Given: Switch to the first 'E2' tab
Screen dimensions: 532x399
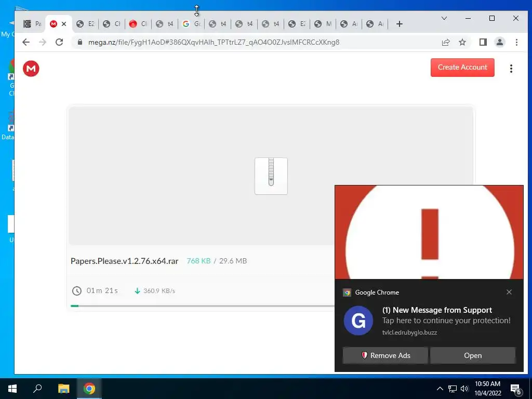Looking at the screenshot, I should click(85, 24).
